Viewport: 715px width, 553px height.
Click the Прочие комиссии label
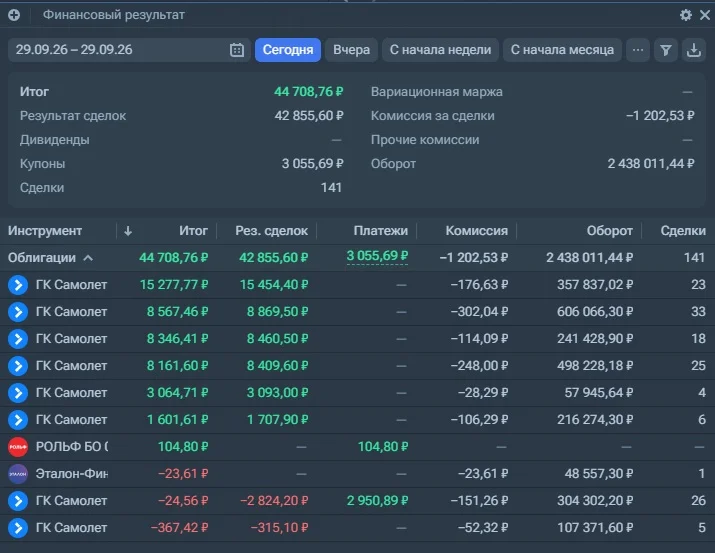425,140
